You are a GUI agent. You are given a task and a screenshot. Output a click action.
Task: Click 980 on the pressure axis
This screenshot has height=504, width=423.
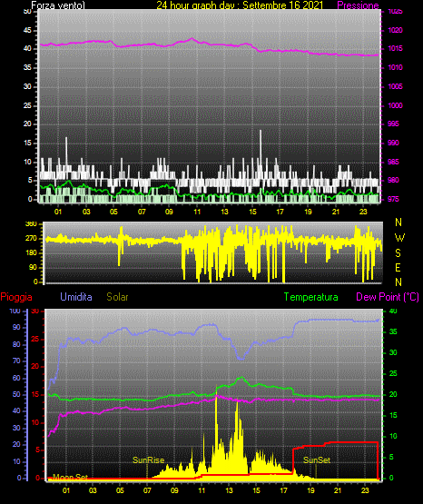click(x=393, y=180)
